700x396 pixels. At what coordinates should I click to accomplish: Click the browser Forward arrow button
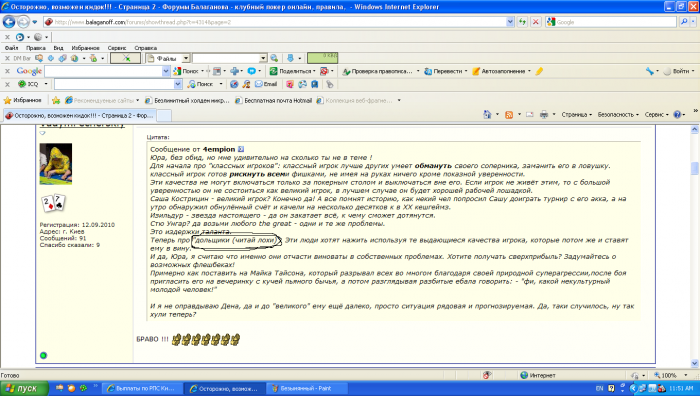[x=23, y=21]
